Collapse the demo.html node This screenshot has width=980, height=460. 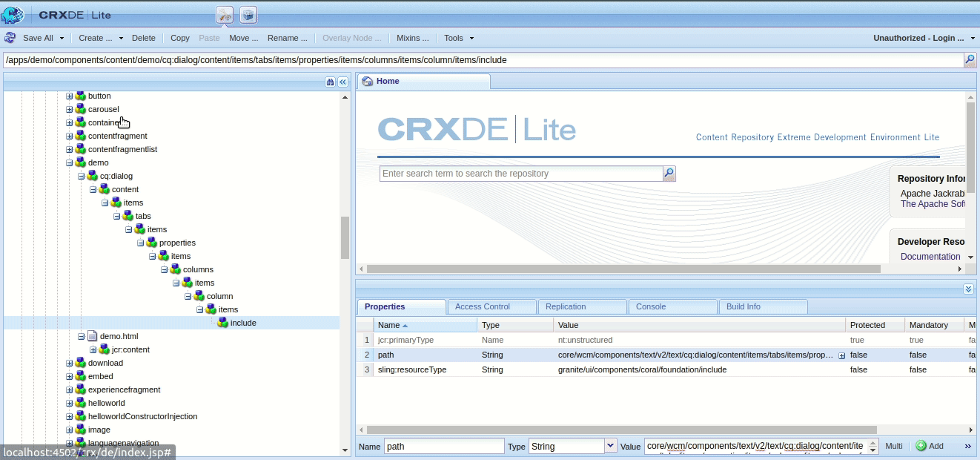click(82, 336)
